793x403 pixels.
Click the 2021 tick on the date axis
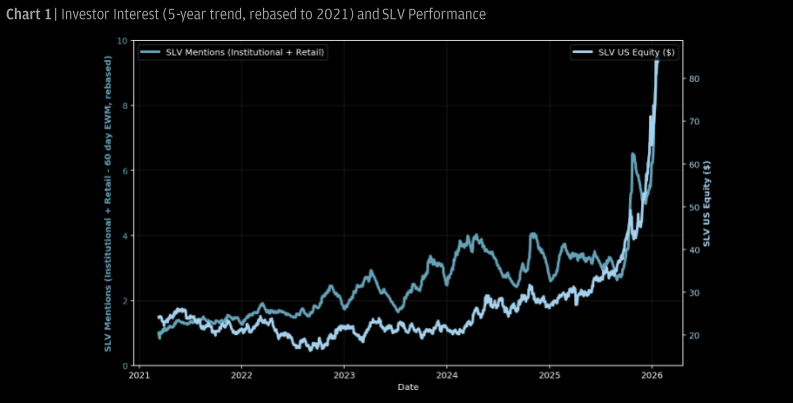tap(139, 376)
